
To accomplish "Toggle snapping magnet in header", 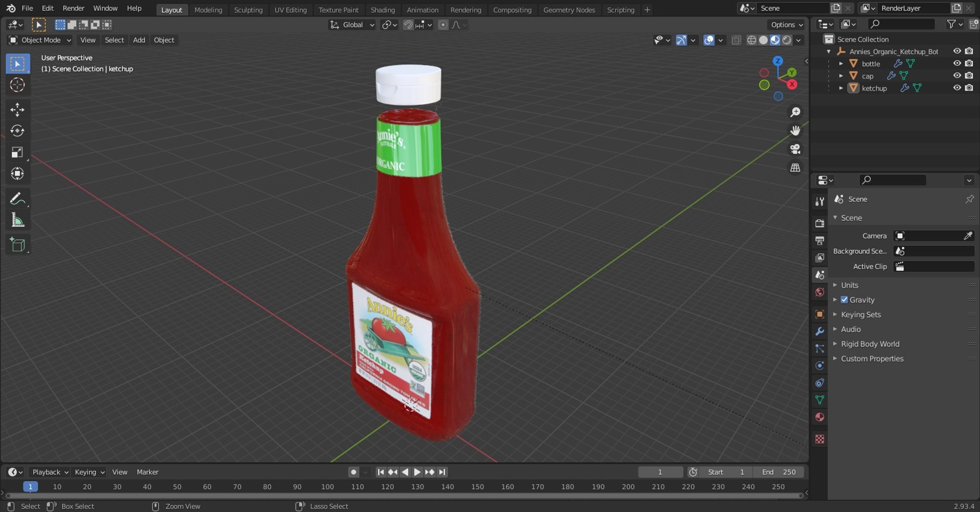I will coord(408,25).
